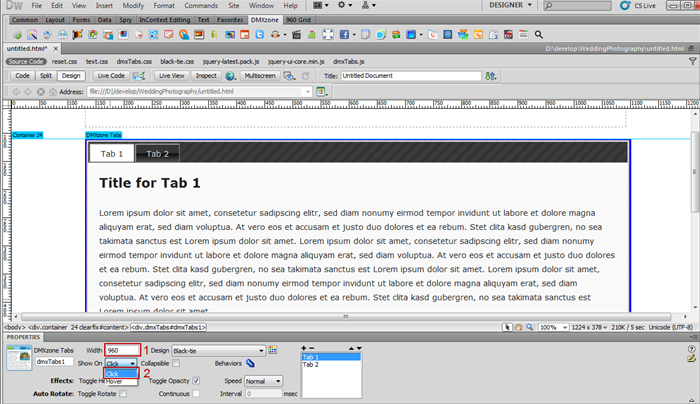This screenshot has width=700, height=404.
Task: Open the Design dropdown showing Black-tie
Action: click(x=218, y=350)
